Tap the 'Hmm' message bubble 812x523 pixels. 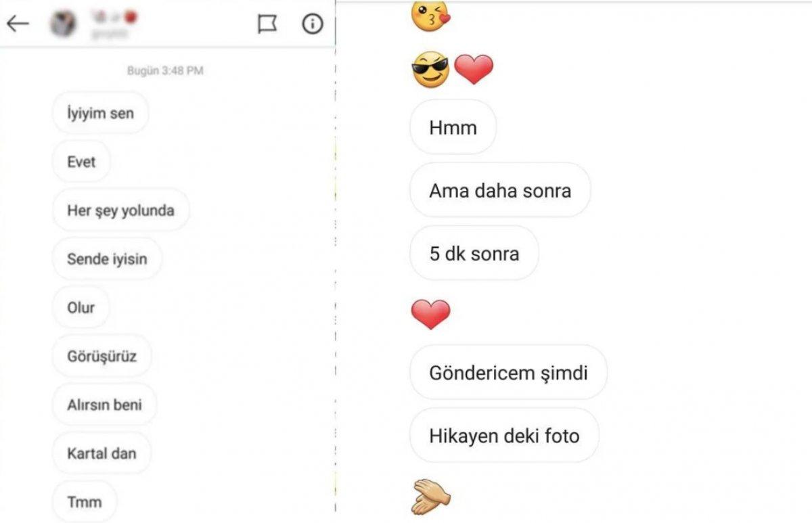click(453, 127)
